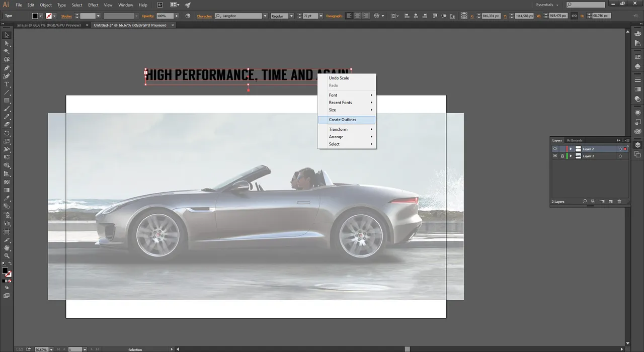
Task: Choose the Hand tool
Action: click(7, 248)
